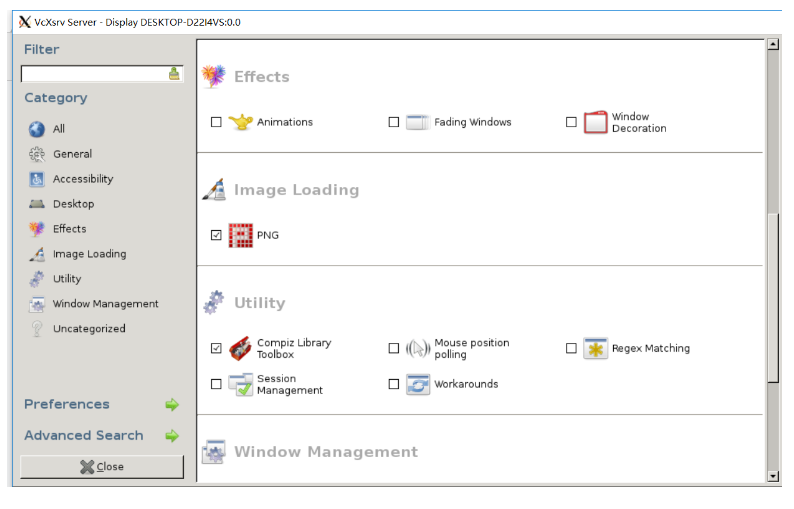Click the 'Session Management' label
The width and height of the screenshot is (794, 509).
pos(290,384)
